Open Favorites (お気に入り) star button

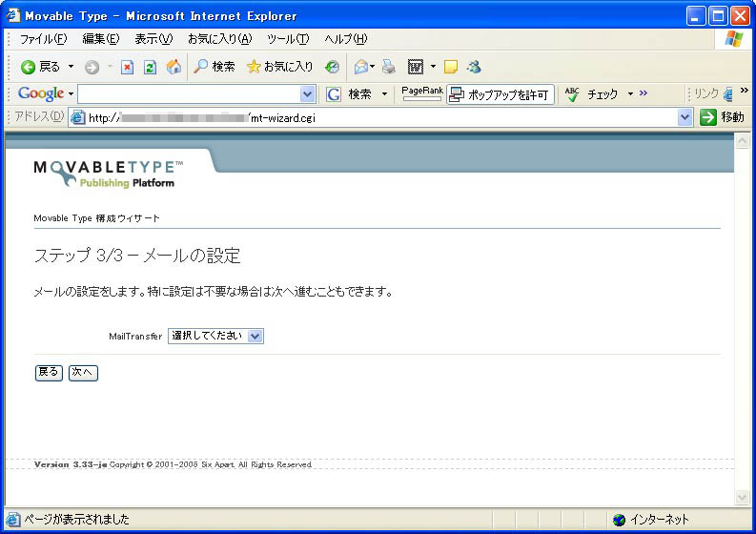[x=279, y=67]
